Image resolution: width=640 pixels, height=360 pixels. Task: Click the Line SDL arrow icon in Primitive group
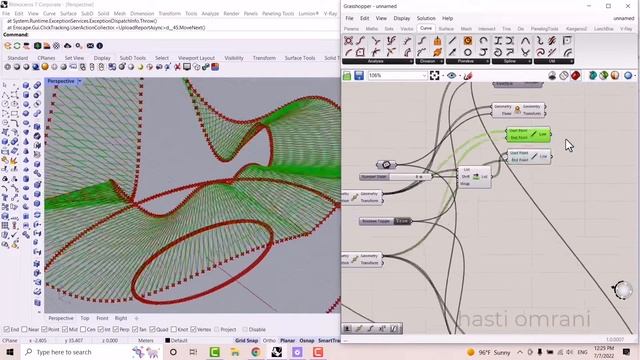click(x=452, y=52)
